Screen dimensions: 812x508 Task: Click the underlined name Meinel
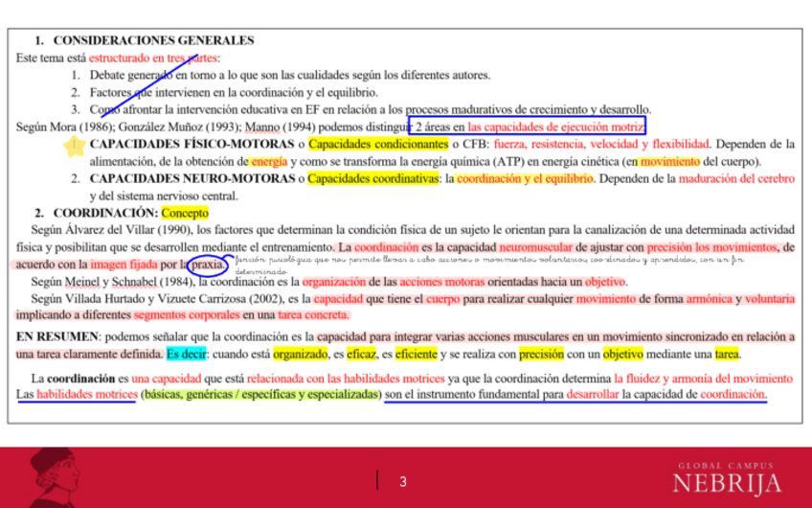tap(79, 282)
